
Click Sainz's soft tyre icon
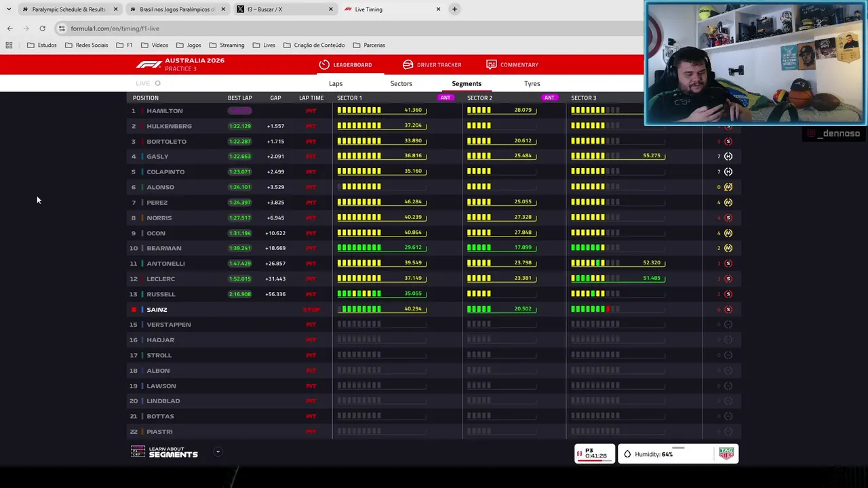tap(728, 309)
